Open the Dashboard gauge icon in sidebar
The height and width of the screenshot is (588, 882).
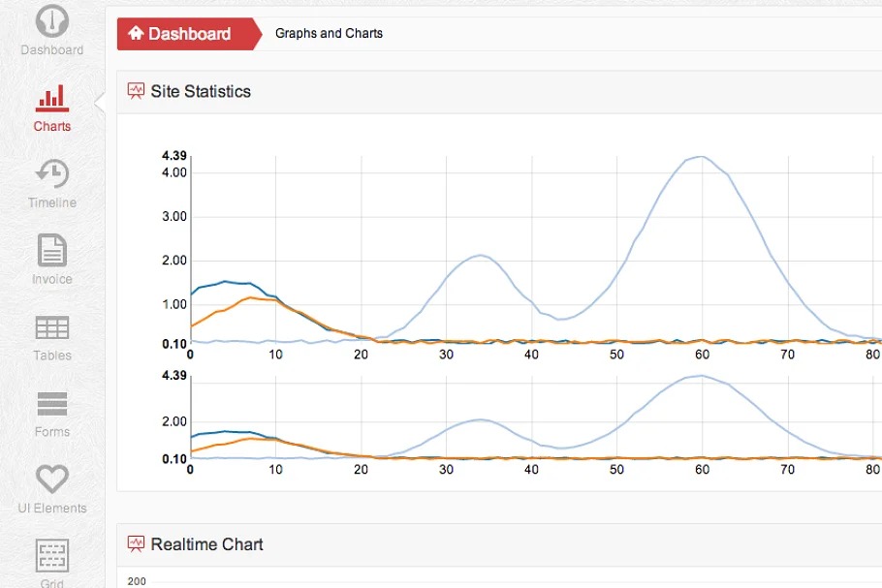coord(51,21)
